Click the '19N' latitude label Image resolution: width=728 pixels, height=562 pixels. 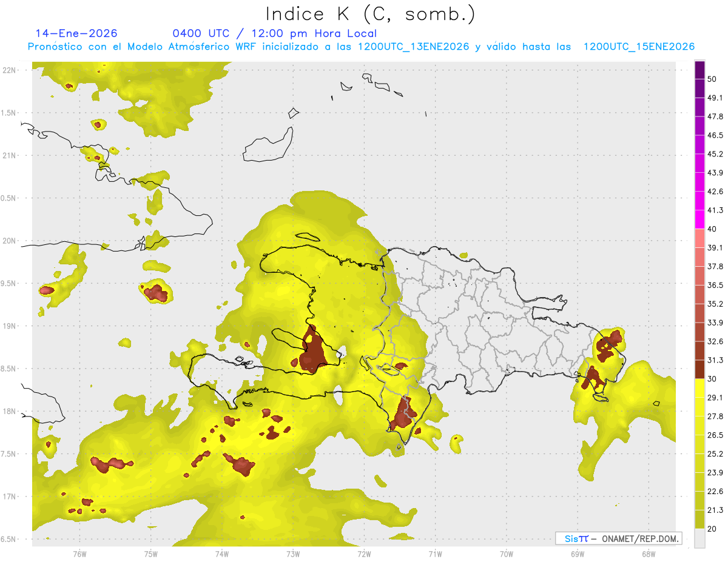click(x=10, y=326)
